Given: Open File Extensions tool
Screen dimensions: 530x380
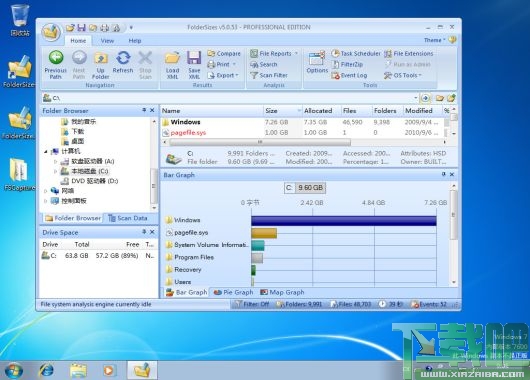Looking at the screenshot, I should pyautogui.click(x=409, y=53).
